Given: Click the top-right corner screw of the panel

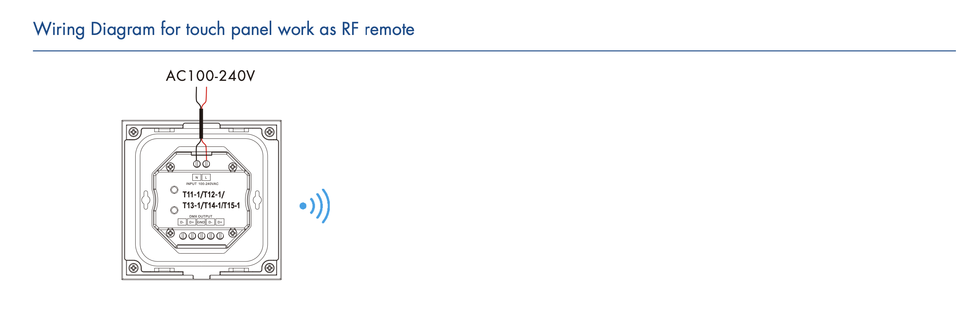Looking at the screenshot, I should click(x=269, y=132).
